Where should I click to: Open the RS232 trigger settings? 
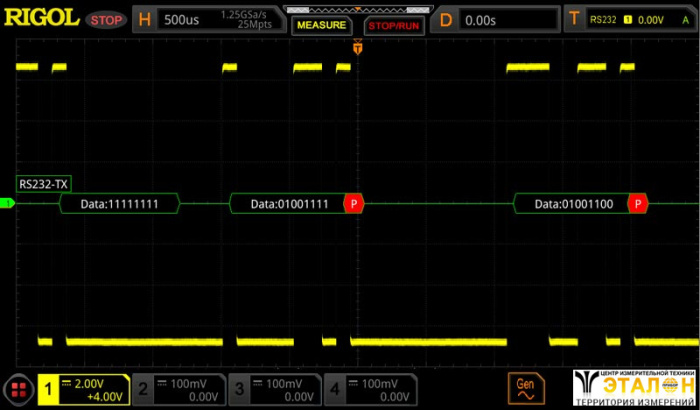pos(640,20)
